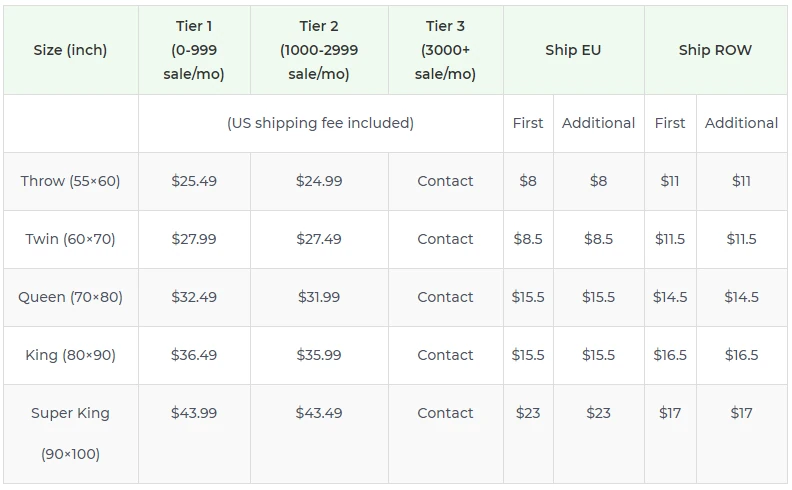Click the Ship ROW column header

point(715,50)
